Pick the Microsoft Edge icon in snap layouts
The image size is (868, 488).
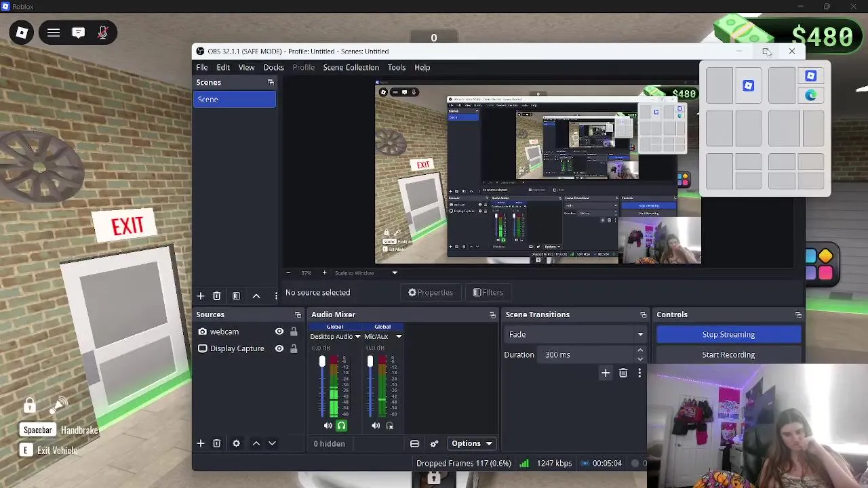pyautogui.click(x=811, y=96)
